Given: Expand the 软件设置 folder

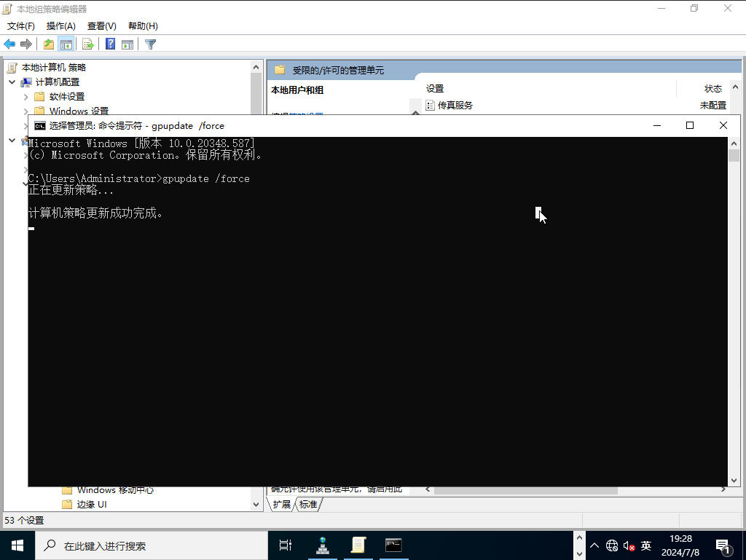Looking at the screenshot, I should pyautogui.click(x=25, y=97).
